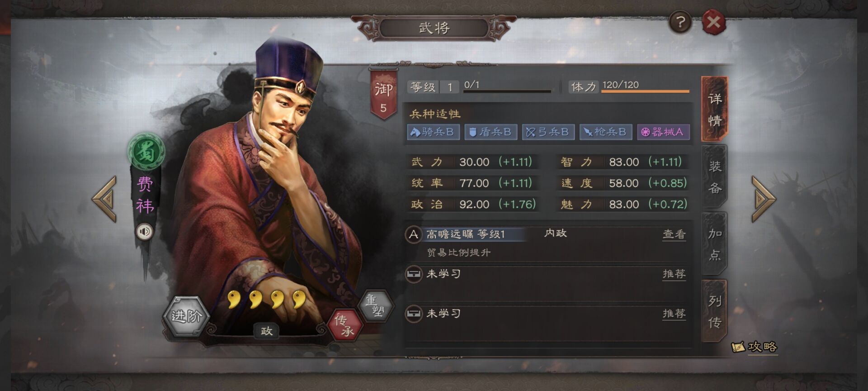Go to the previous general with left arrow
Screen dimensions: 868x391
(105, 199)
